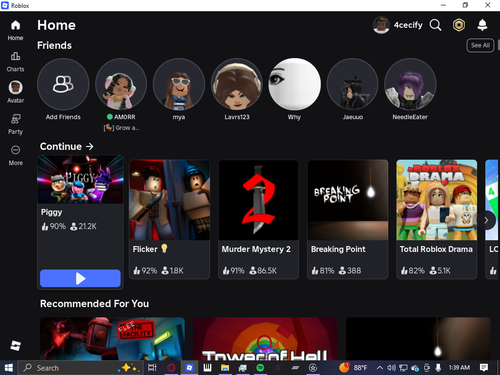Click AMORR's 'Grow a...' game status
The width and height of the screenshot is (500, 375).
[x=121, y=128]
